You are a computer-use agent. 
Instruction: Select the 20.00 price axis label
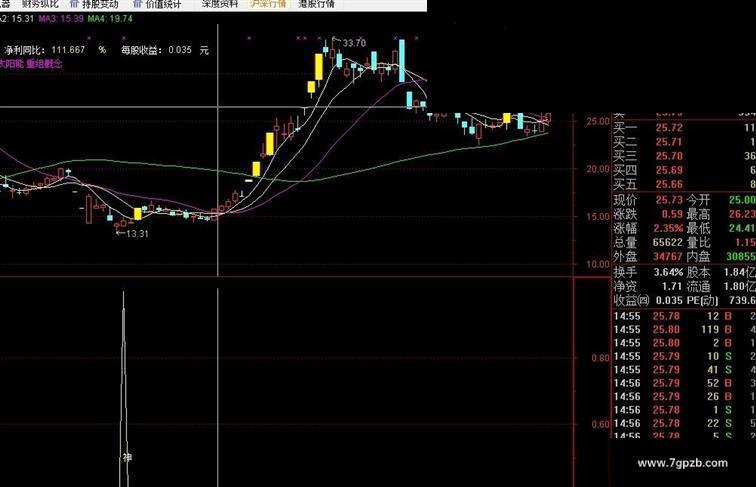coord(598,169)
